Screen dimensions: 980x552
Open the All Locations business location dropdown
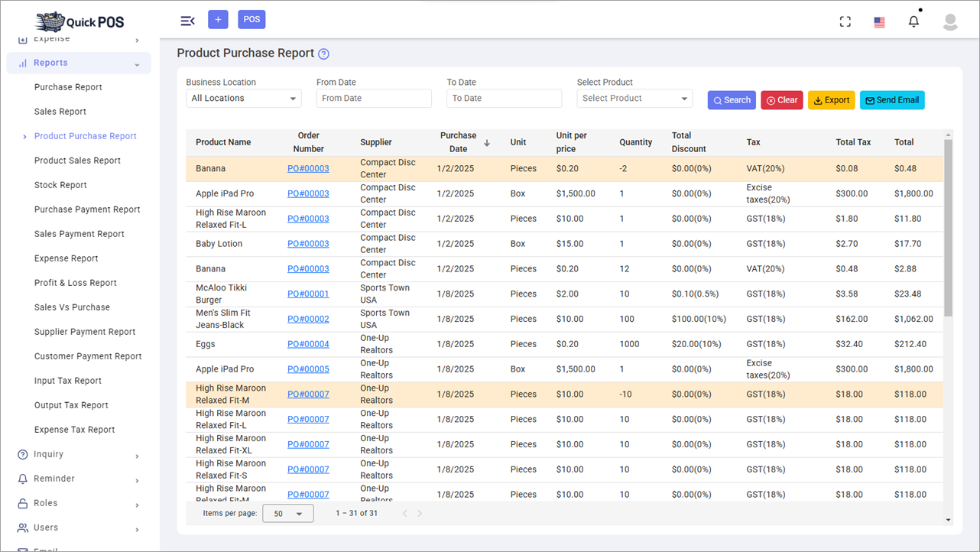[243, 98]
